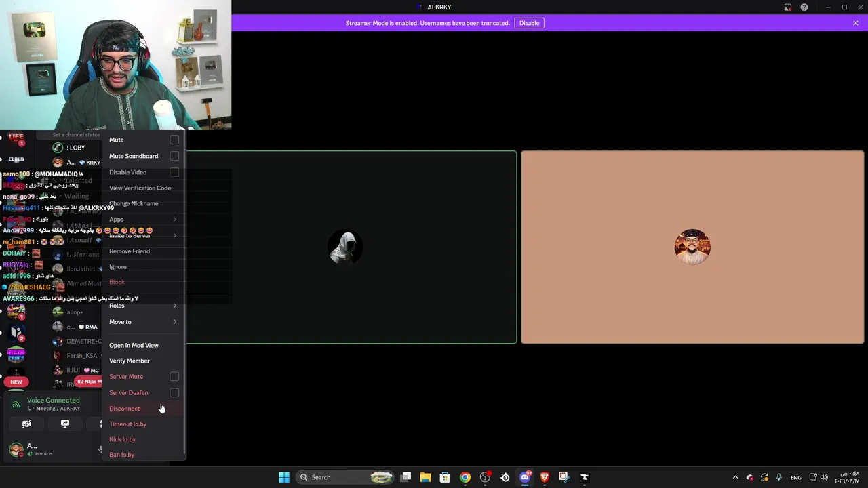This screenshot has width=868, height=488.
Task: Share your screen button in voice panel
Action: [65, 424]
